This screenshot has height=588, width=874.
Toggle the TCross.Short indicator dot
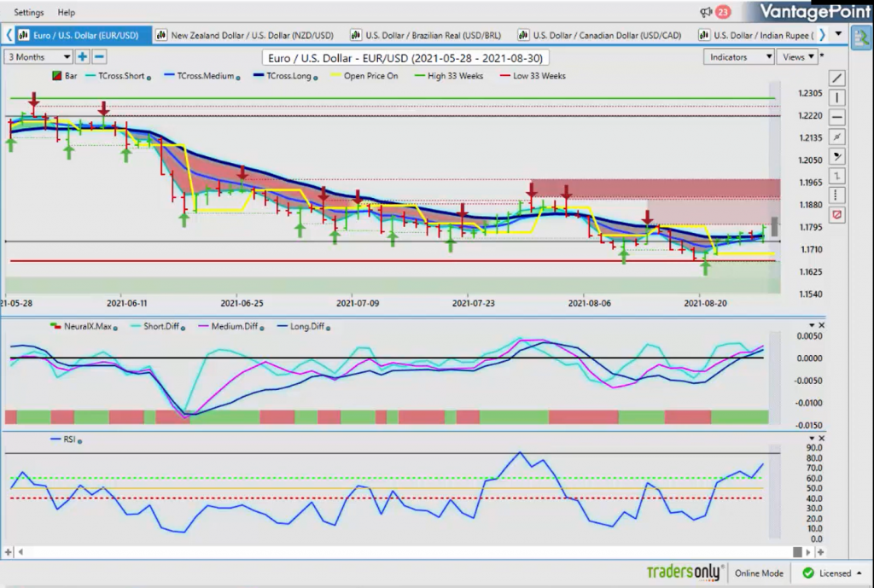[149, 78]
